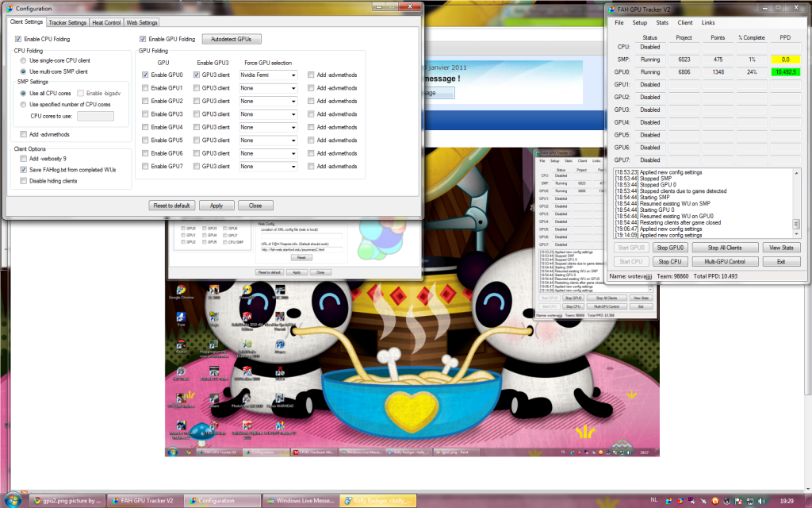Click the Windows Start orb

pyautogui.click(x=12, y=500)
